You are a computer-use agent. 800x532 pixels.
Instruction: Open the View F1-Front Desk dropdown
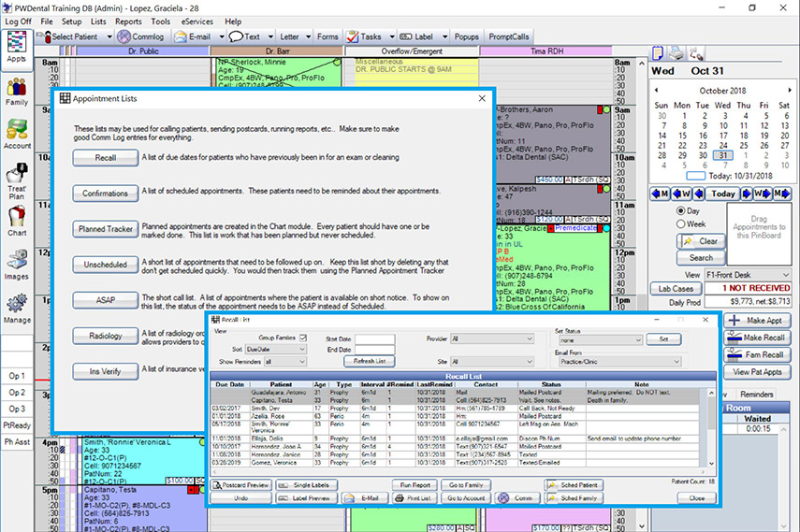748,275
